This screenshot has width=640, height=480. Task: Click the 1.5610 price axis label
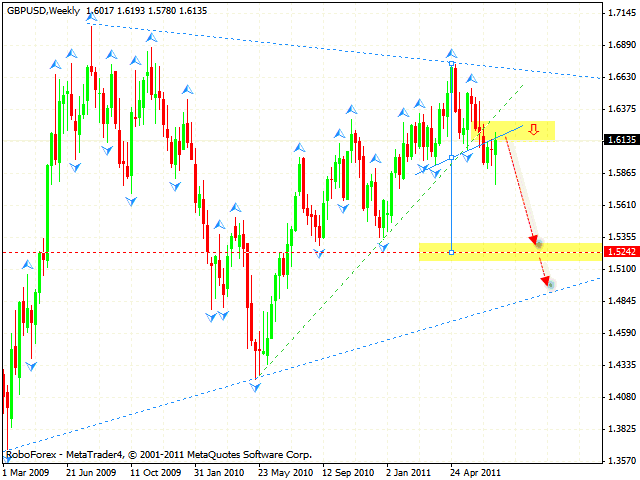pos(622,204)
